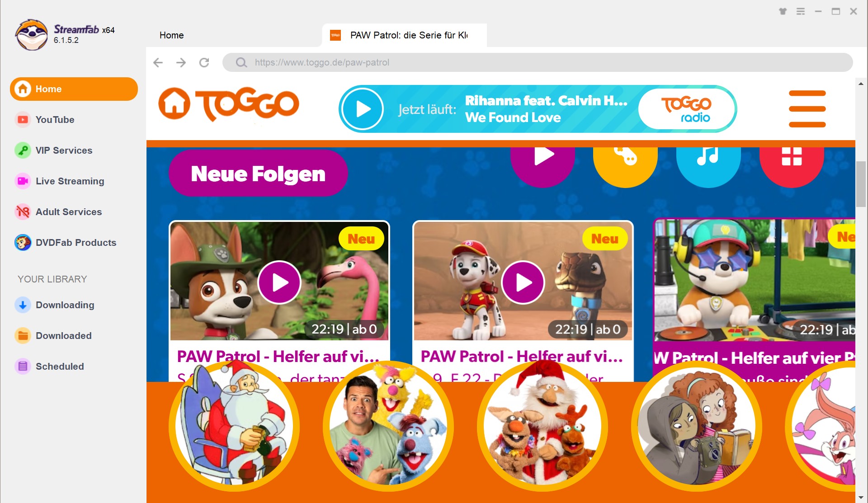Click the VIP Services icon in sidebar

[22, 150]
